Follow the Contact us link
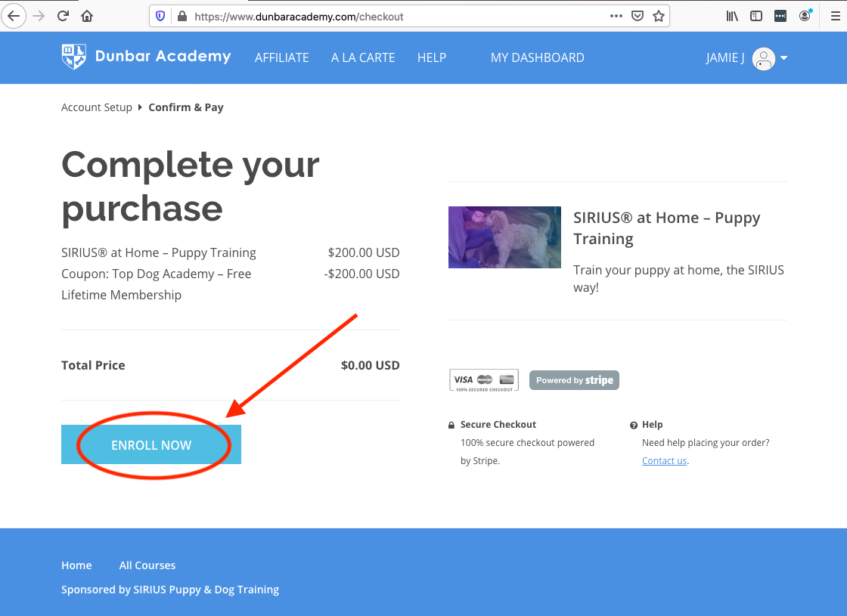This screenshot has height=616, width=847. pos(665,460)
